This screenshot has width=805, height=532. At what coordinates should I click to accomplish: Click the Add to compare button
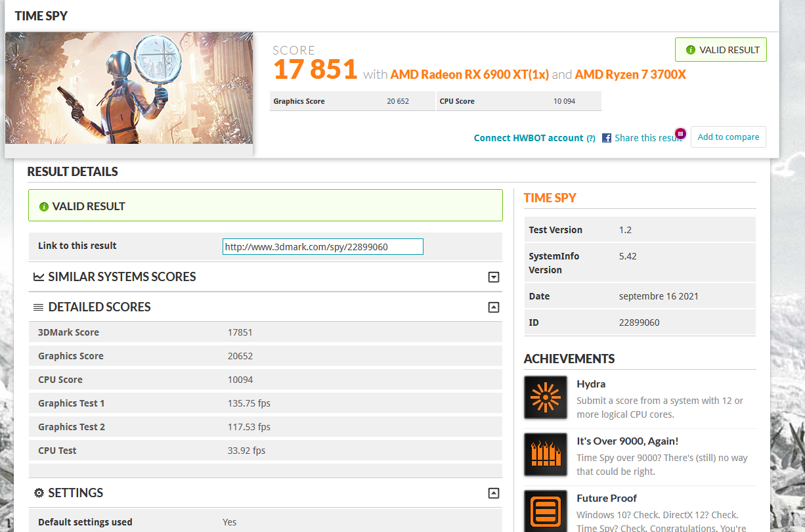[x=728, y=137]
